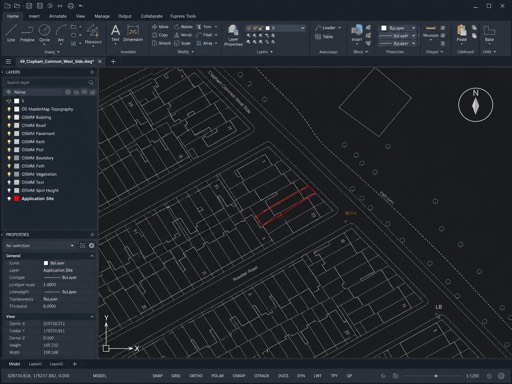Select the Circle tool

[x=44, y=33]
